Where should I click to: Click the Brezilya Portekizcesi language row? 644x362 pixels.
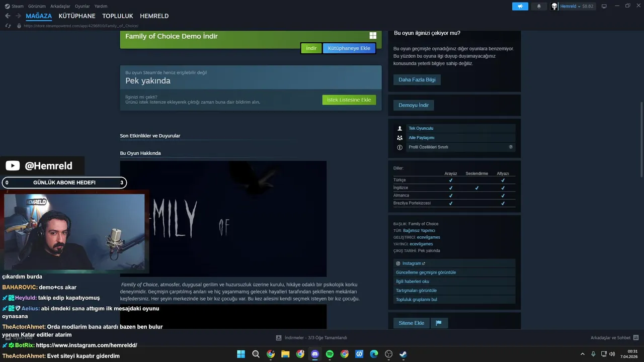pyautogui.click(x=454, y=203)
